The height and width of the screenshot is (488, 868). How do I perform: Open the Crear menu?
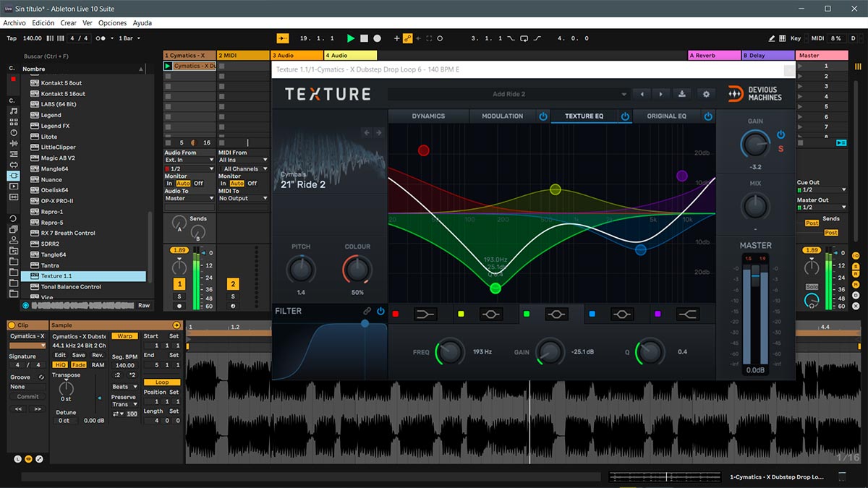click(69, 23)
